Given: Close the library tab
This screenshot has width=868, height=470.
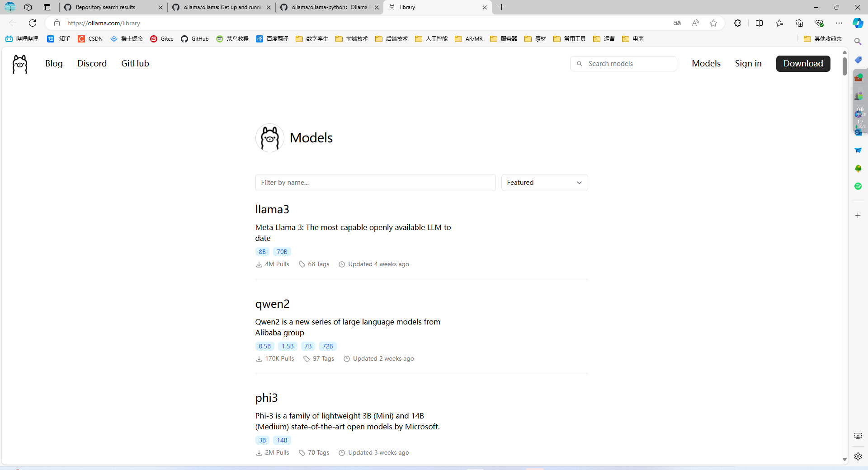Looking at the screenshot, I should coord(485,7).
